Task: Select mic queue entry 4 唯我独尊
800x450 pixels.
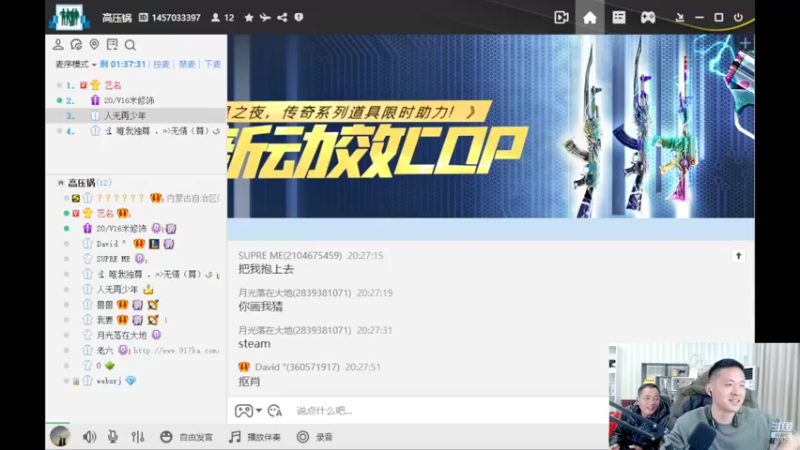Action: pos(136,131)
